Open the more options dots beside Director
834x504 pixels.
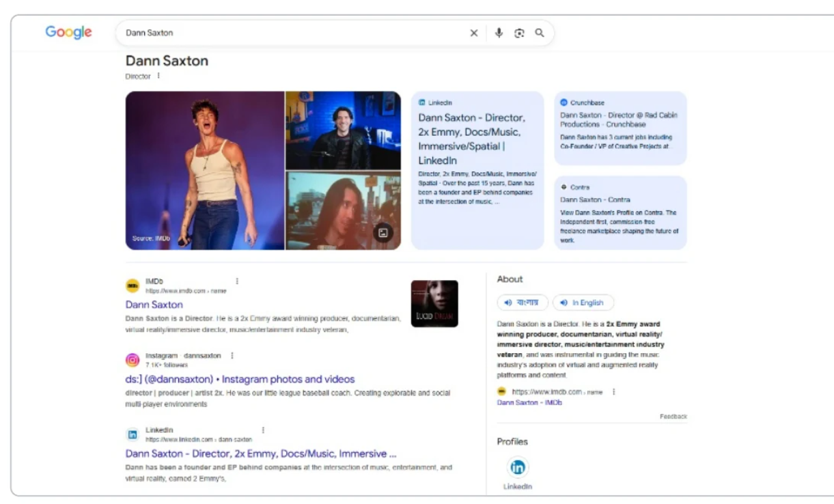[158, 76]
